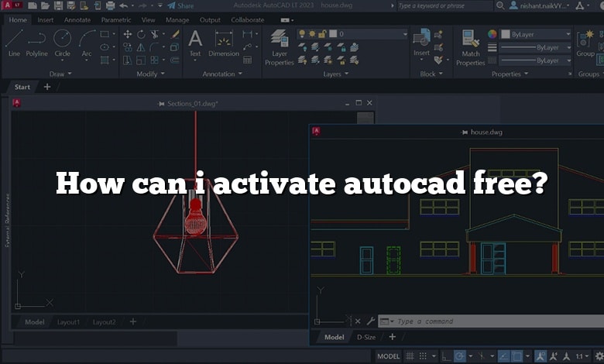This screenshot has width=604, height=364.
Task: Open the Layer Properties manager
Action: coord(280,47)
